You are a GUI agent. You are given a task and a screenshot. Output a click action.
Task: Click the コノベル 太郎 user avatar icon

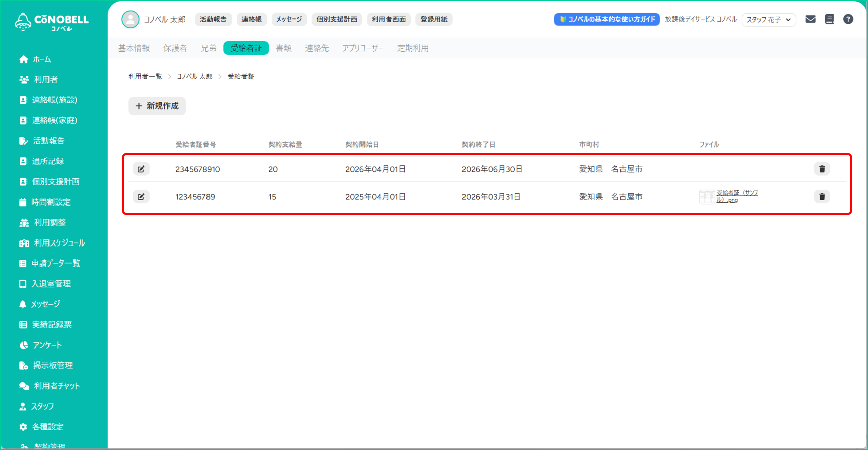coord(130,19)
